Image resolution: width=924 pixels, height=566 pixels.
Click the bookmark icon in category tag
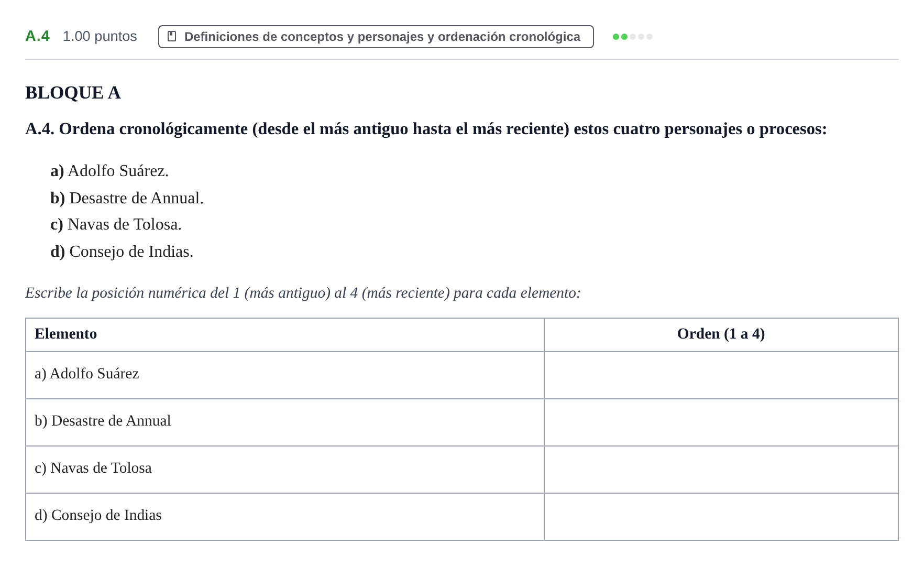(172, 36)
